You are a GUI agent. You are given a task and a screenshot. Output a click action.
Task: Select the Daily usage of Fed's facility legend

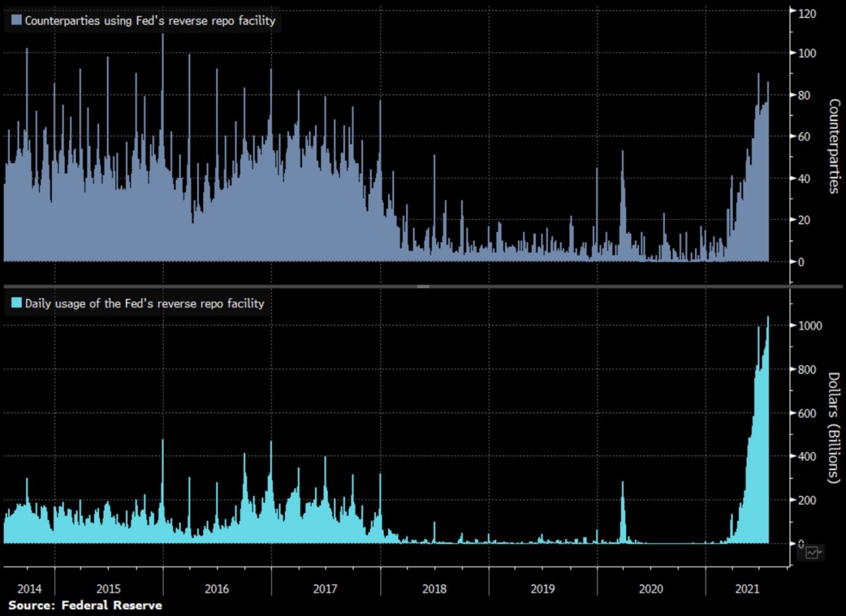144,303
